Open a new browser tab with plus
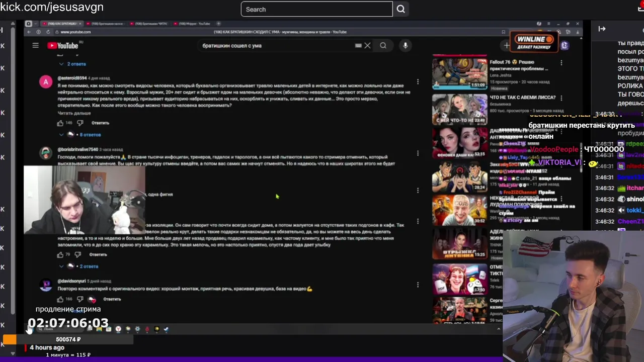This screenshot has width=644, height=362. (x=218, y=24)
